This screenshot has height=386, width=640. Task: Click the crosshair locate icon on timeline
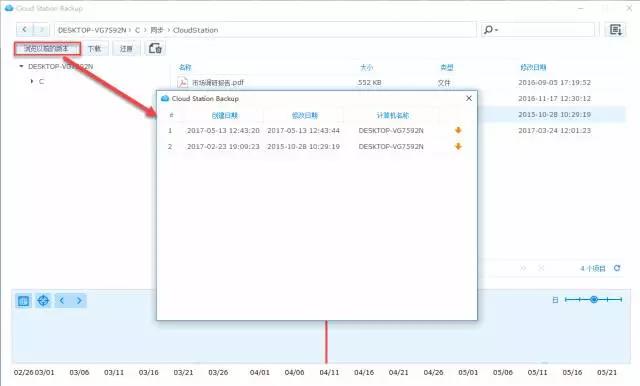43,301
